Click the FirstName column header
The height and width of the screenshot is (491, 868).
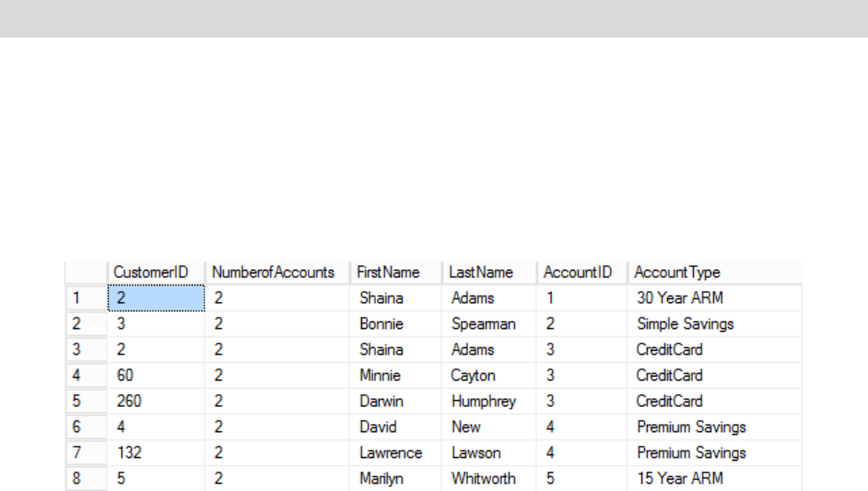point(388,273)
